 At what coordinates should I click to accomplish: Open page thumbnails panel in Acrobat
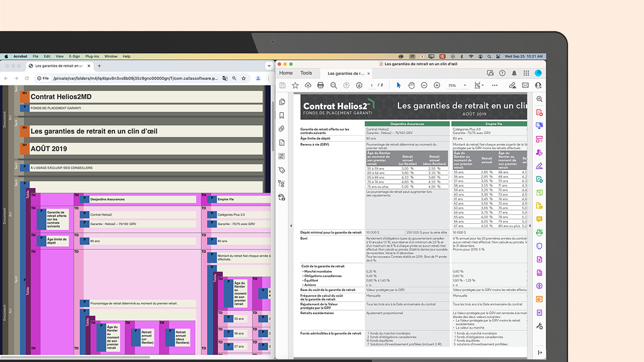point(282,102)
